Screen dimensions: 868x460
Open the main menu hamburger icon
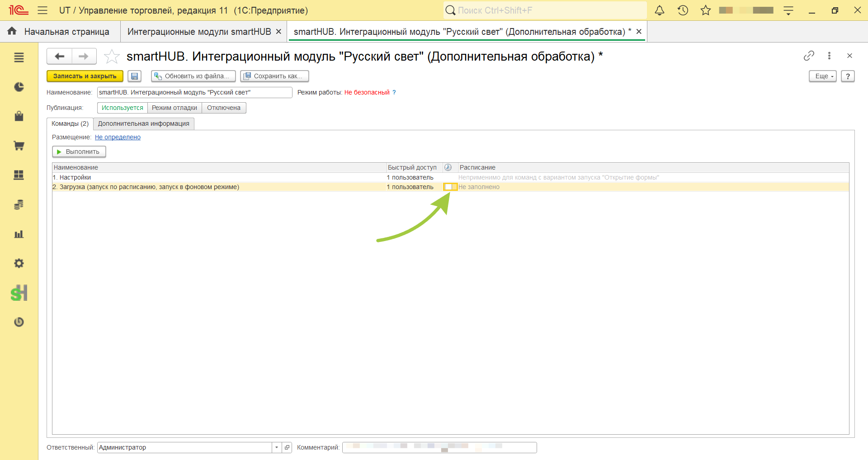pyautogui.click(x=42, y=10)
